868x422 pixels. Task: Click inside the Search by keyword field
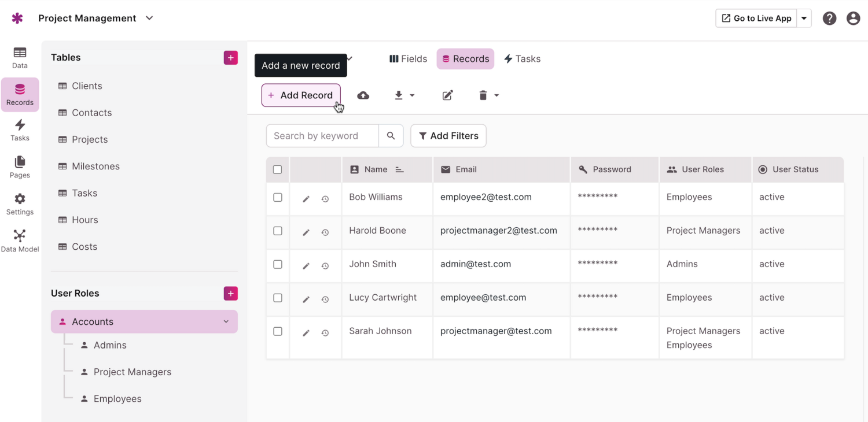tap(322, 135)
